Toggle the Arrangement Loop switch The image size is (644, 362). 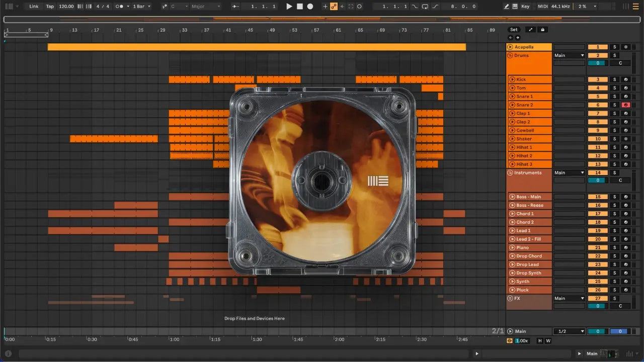pyautogui.click(x=425, y=7)
